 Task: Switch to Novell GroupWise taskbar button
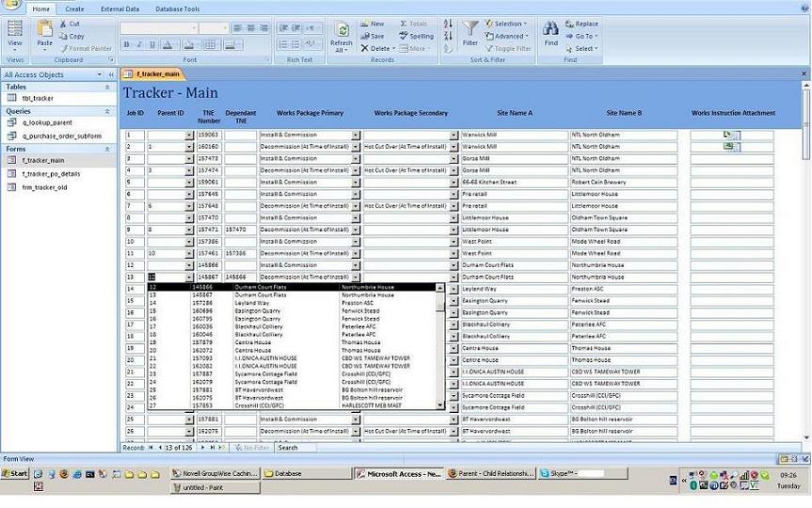[x=215, y=473]
